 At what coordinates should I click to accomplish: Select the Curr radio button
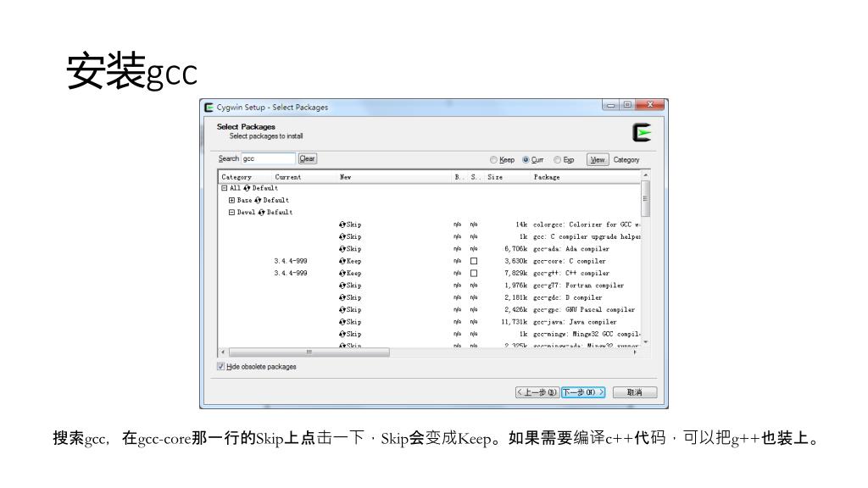526,160
